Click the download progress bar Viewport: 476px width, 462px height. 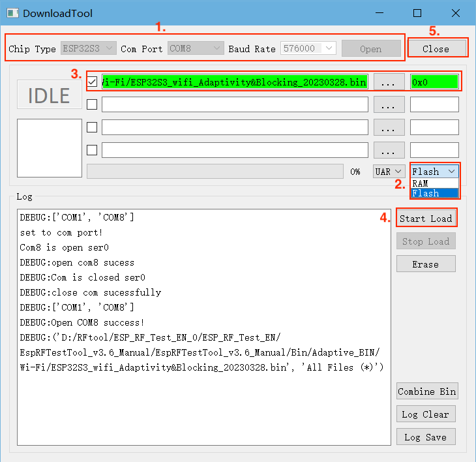coord(215,172)
